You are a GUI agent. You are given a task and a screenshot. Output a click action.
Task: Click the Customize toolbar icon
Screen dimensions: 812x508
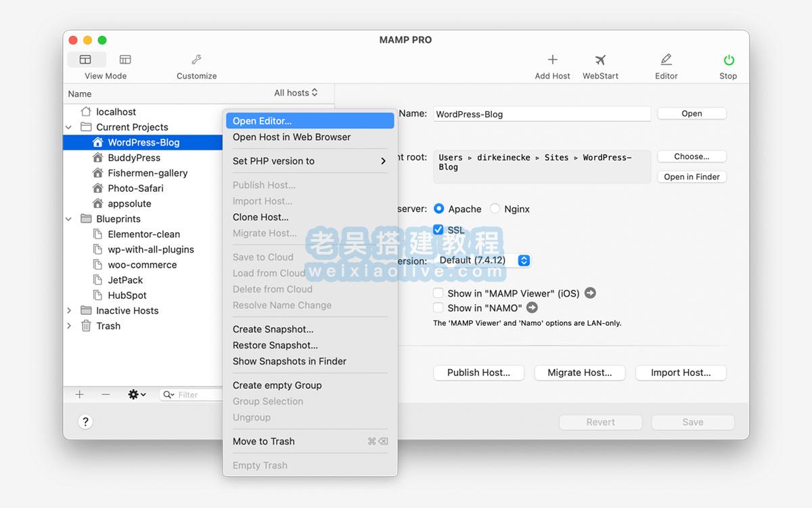point(196,60)
